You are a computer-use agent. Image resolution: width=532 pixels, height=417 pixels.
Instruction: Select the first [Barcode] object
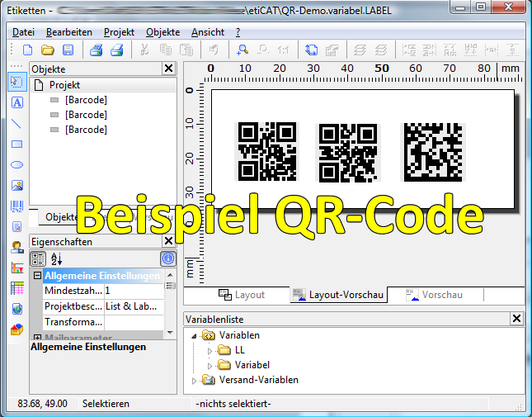tap(86, 100)
